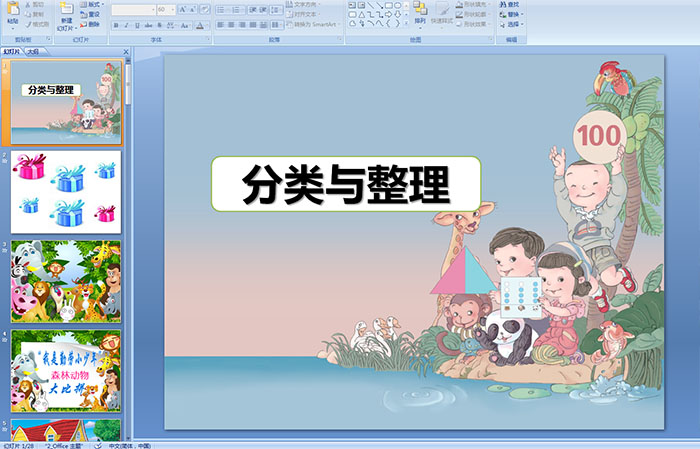The height and width of the screenshot is (449, 700).
Task: Open the Shape Outline color menu
Action: (x=473, y=14)
